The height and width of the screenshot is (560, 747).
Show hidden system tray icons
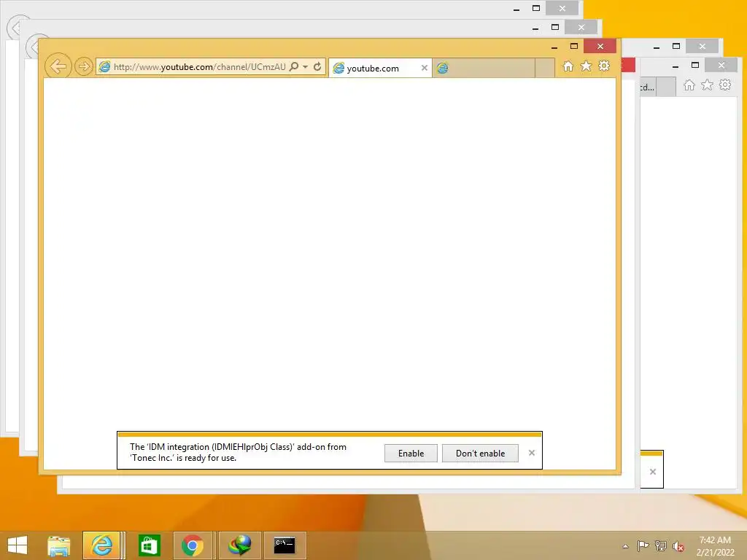(625, 546)
